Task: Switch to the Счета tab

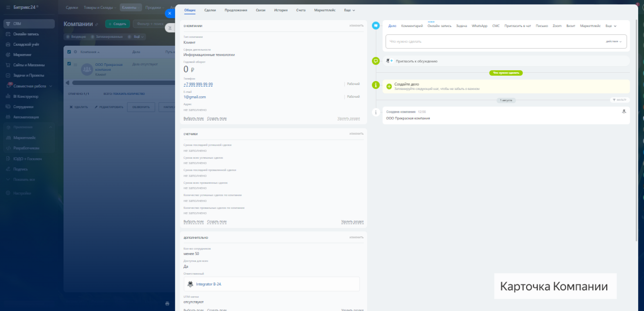Action: (301, 10)
